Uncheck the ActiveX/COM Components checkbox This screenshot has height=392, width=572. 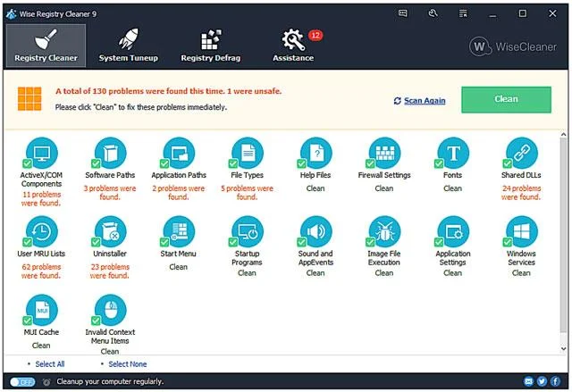[x=28, y=163]
